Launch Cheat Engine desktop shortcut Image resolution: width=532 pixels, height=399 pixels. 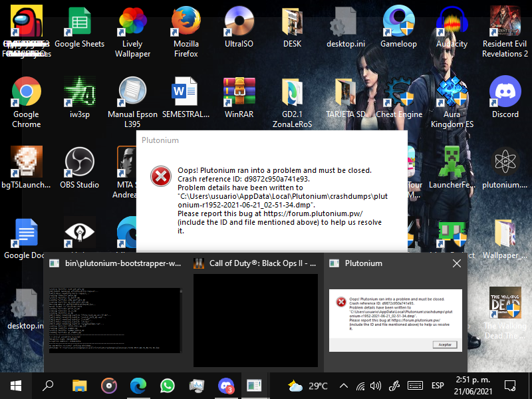(399, 98)
